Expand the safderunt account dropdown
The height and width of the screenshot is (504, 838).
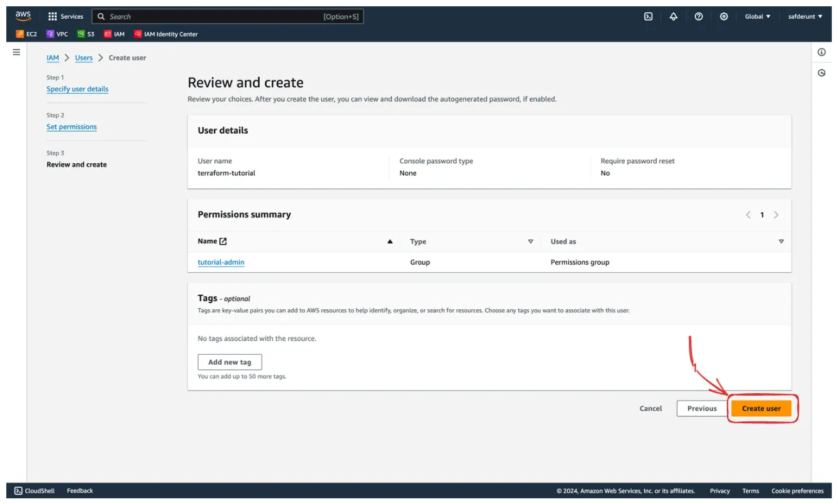(805, 16)
